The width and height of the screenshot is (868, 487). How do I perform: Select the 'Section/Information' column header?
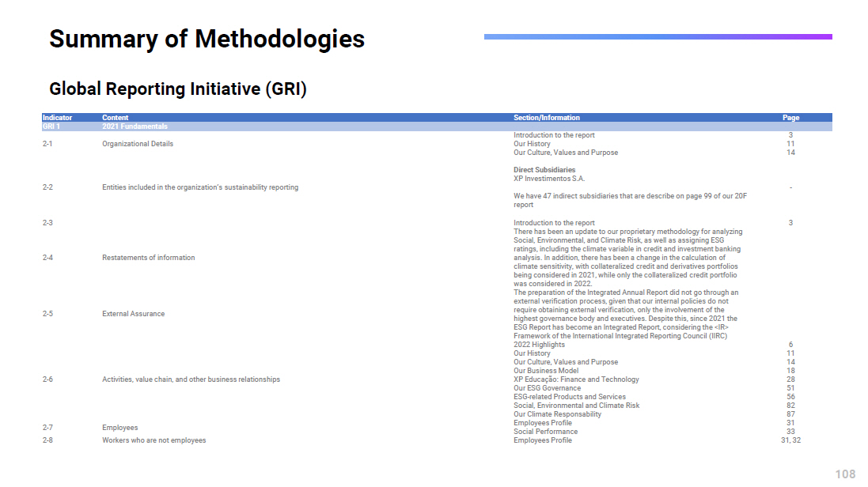pos(546,118)
